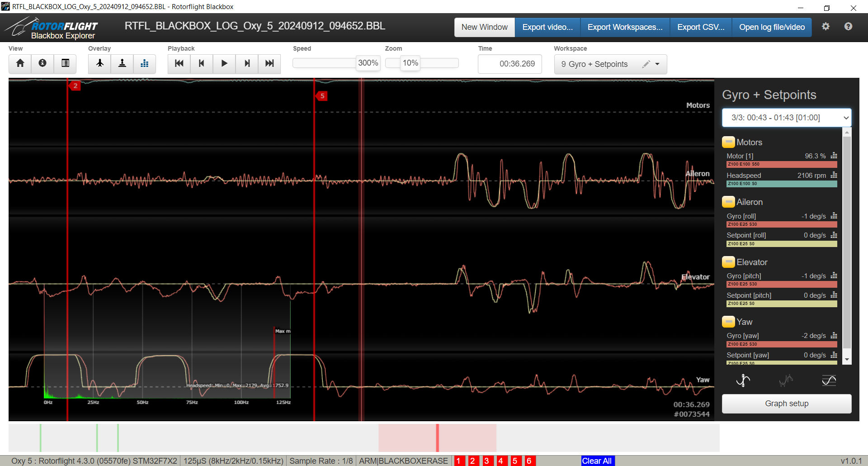The width and height of the screenshot is (868, 466).
Task: Open the settings gear icon
Action: pos(826,26)
